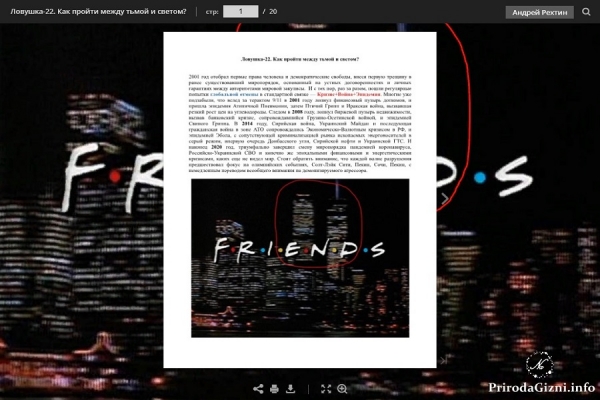The height and width of the screenshot is (400, 600).
Task: Download the document file
Action: coord(290,389)
